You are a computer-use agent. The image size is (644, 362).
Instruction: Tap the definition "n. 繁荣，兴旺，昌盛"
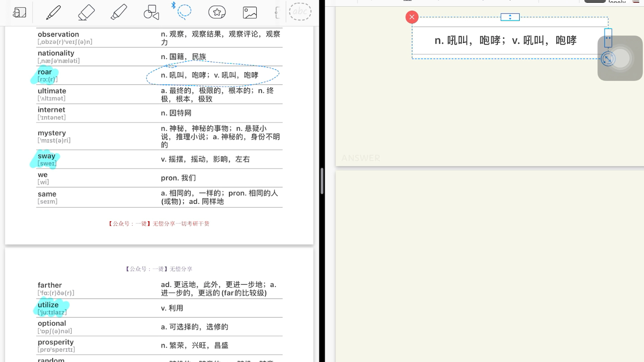coord(195,345)
